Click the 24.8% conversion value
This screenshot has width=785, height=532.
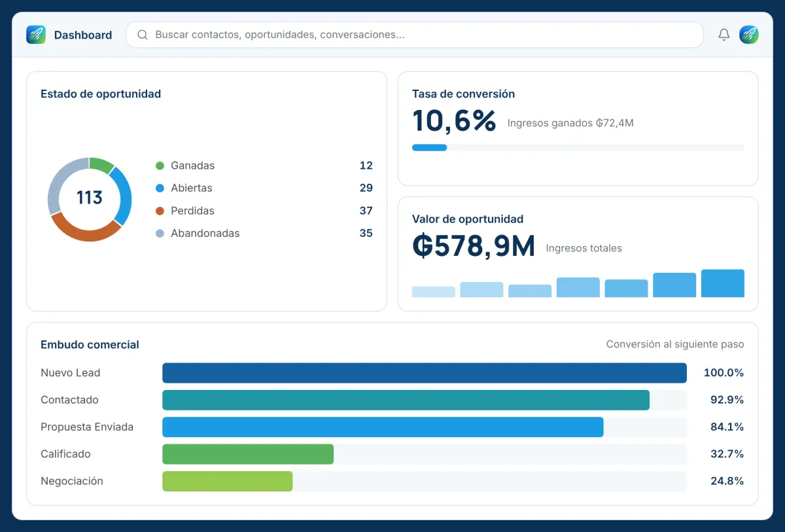(x=727, y=481)
